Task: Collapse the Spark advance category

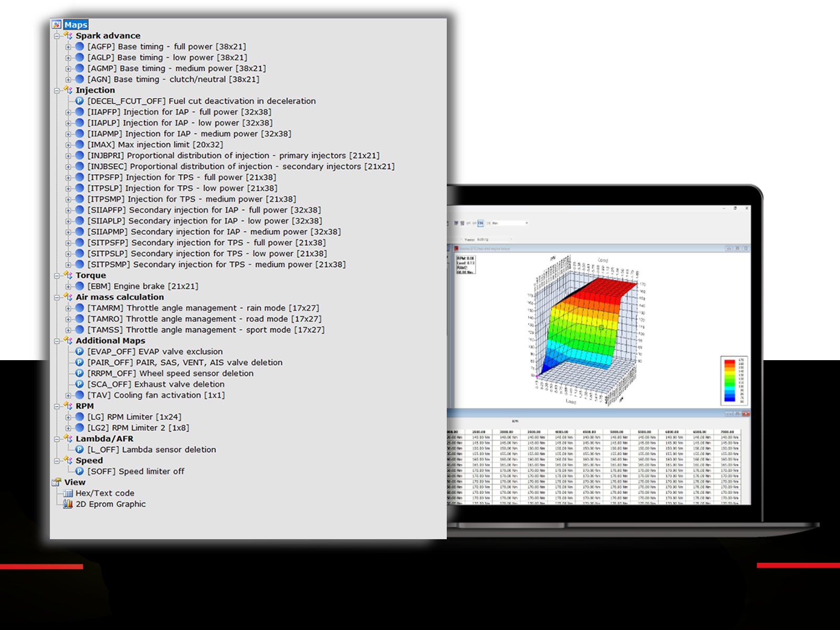Action: point(57,36)
